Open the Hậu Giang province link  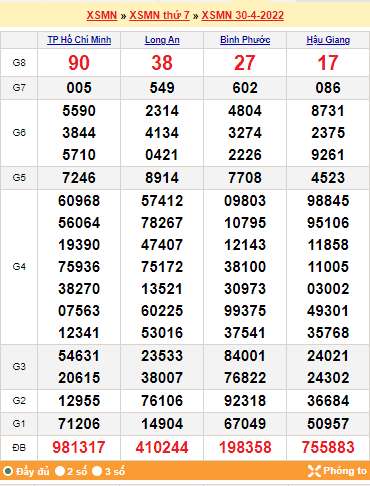[x=328, y=40]
